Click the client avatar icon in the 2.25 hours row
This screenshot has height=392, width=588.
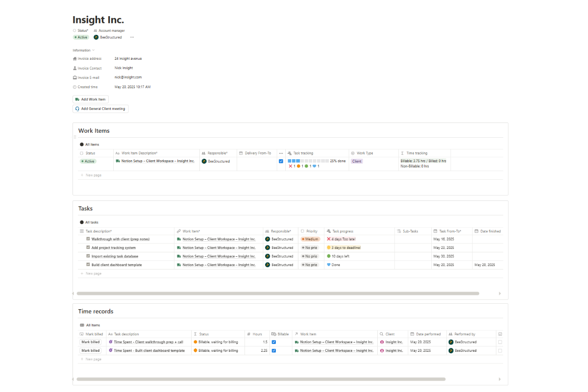click(x=382, y=350)
